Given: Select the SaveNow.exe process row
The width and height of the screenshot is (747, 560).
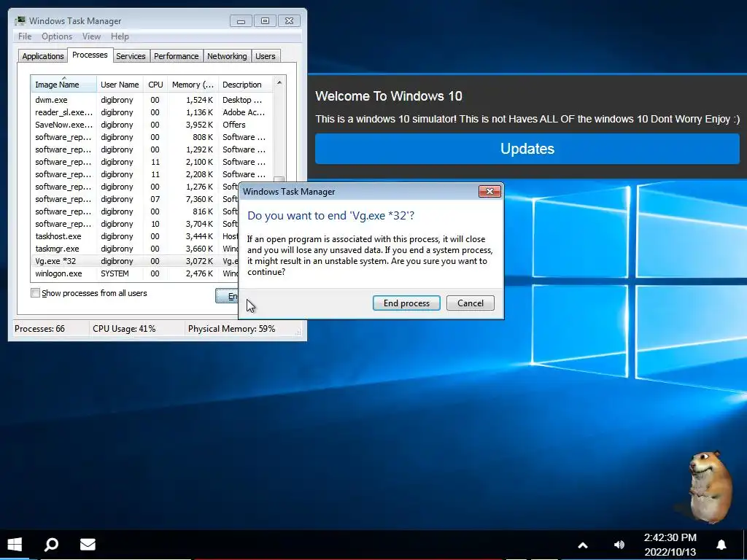Looking at the screenshot, I should click(152, 125).
